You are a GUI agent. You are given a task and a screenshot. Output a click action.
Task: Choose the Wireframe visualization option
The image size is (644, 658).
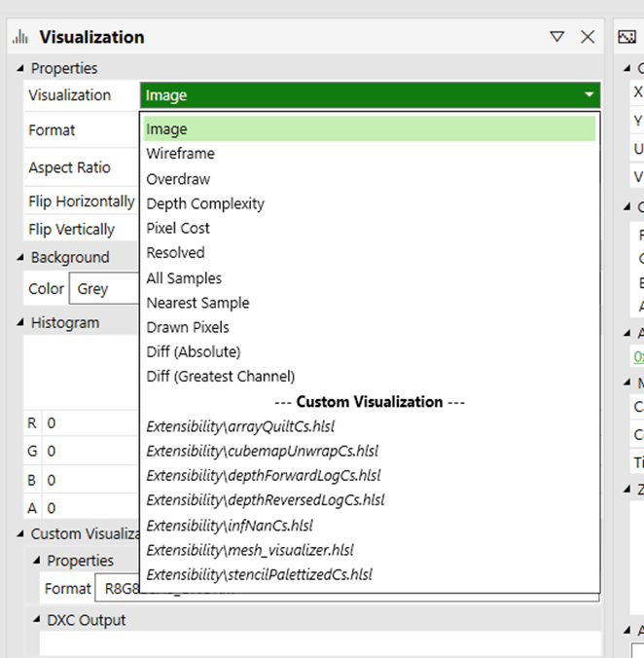click(370, 154)
